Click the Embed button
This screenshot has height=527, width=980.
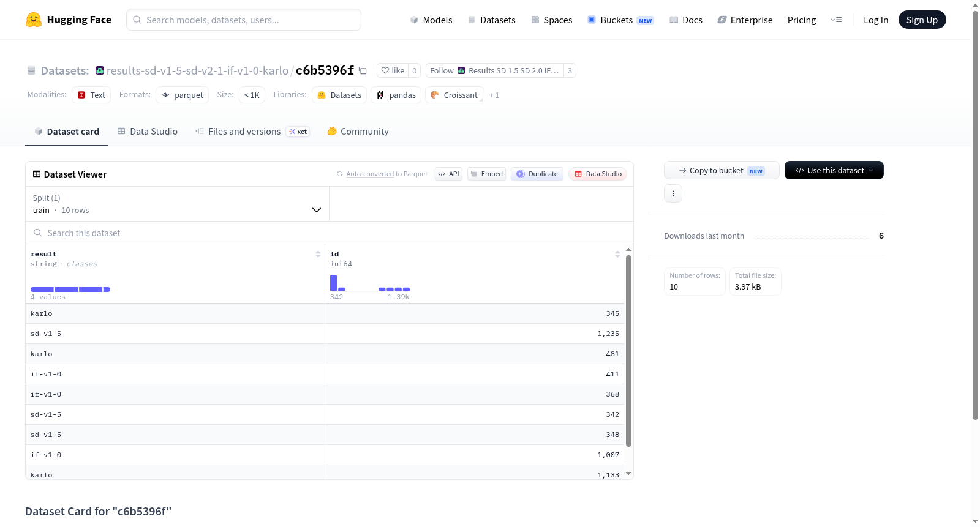[487, 174]
